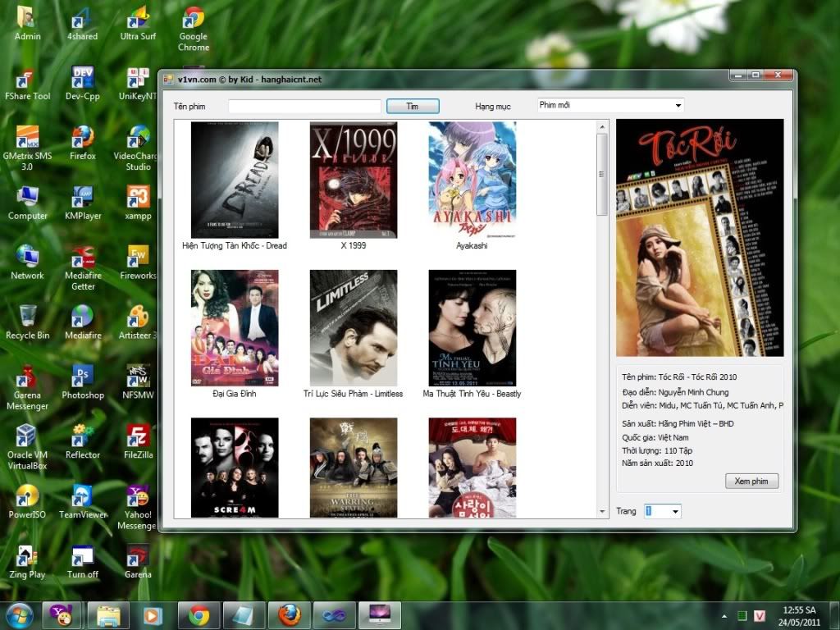
Task: Open Windows Explorer folder in taskbar
Action: (x=108, y=615)
